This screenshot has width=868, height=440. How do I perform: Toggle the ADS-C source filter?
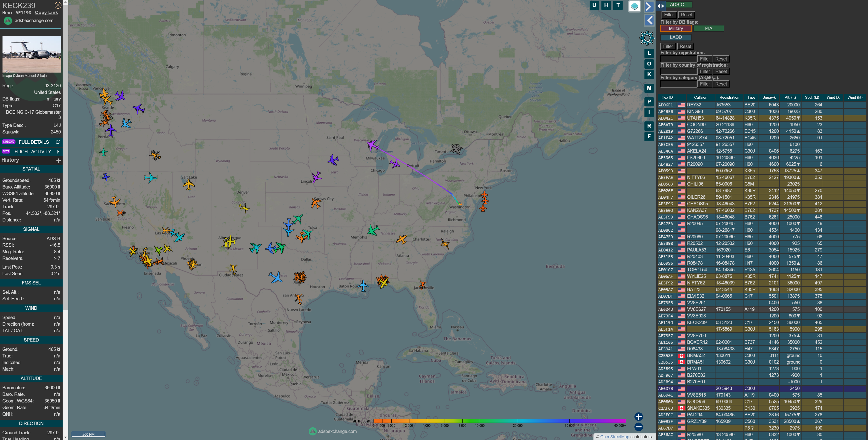[677, 4]
